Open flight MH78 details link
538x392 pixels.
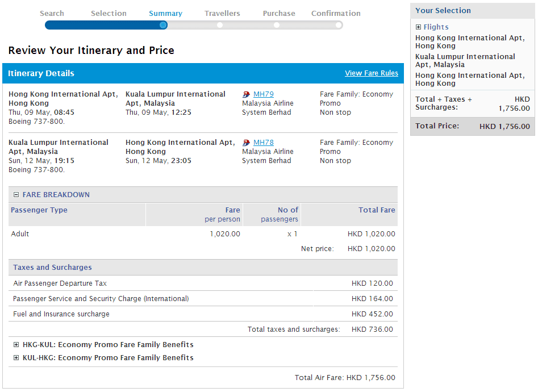pyautogui.click(x=264, y=143)
